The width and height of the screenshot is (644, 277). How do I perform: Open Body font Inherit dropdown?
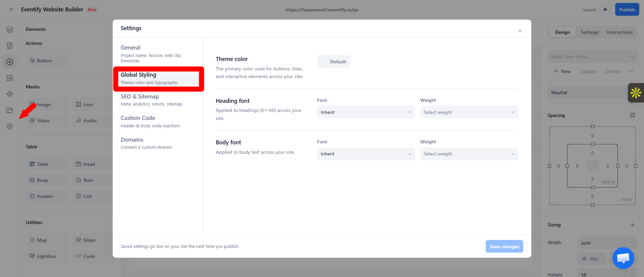coord(366,154)
